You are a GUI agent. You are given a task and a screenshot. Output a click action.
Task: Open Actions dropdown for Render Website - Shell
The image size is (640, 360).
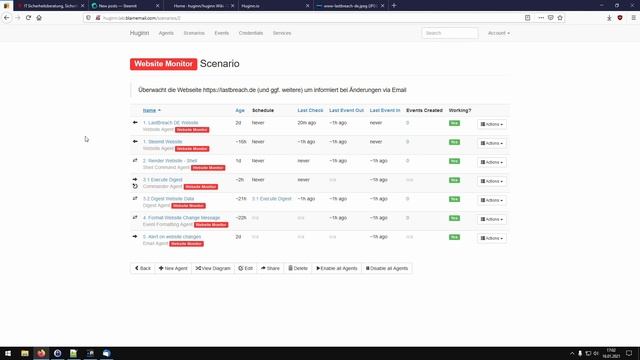[492, 162]
